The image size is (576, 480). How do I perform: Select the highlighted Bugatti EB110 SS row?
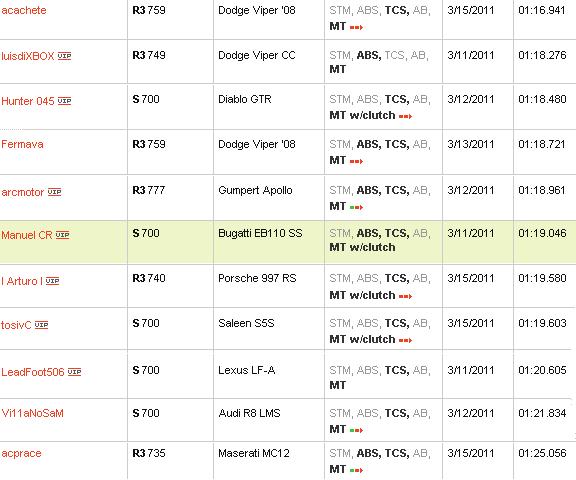click(x=288, y=242)
